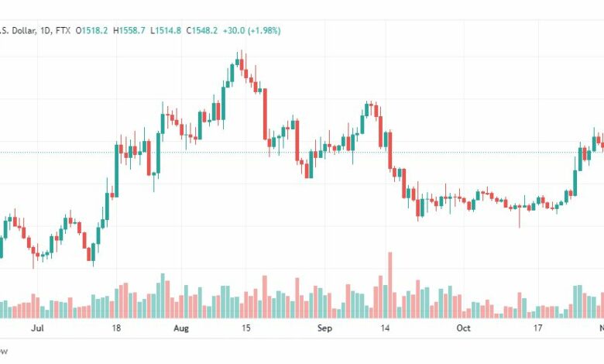Viewport: 604px width, 364px height.
Task: Select the Low price value L1514.8
Action: click(x=166, y=30)
